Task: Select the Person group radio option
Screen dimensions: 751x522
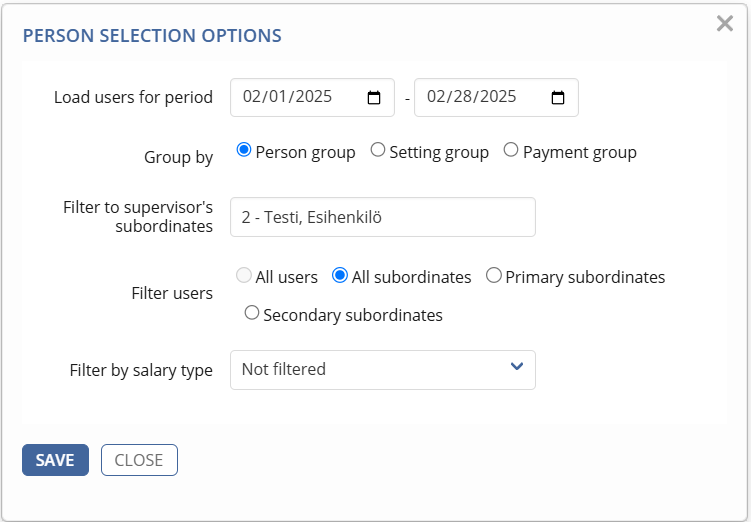Action: 244,150
